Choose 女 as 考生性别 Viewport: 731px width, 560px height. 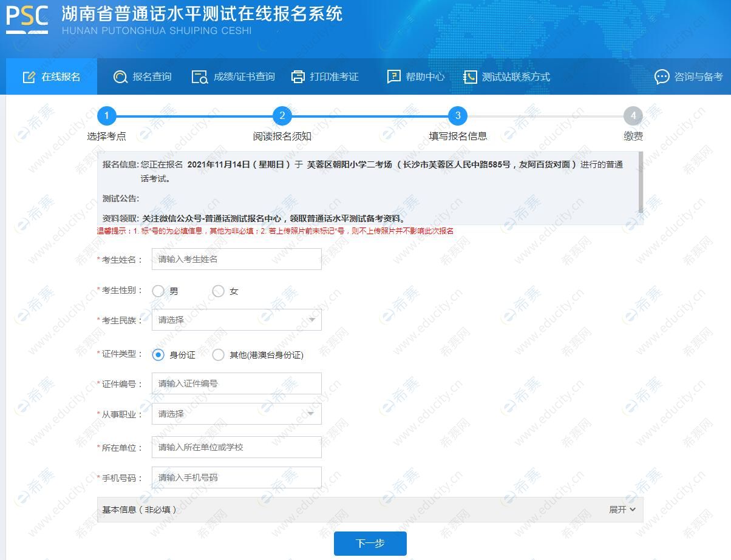tap(218, 291)
